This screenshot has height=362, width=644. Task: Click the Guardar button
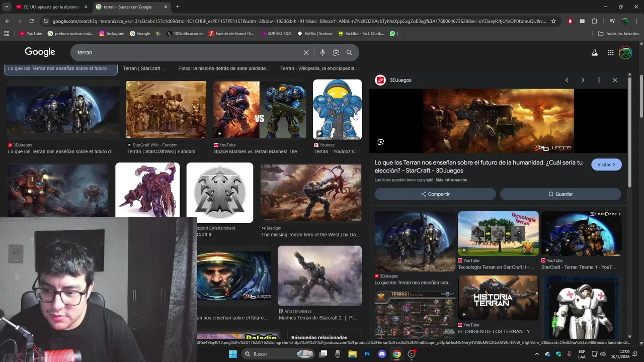560,194
